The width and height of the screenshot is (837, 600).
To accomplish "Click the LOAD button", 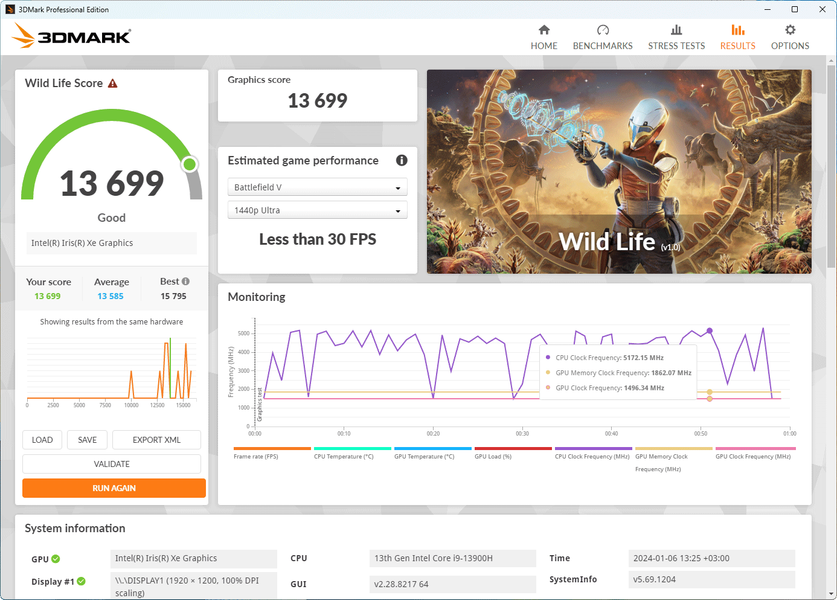I will pyautogui.click(x=42, y=440).
